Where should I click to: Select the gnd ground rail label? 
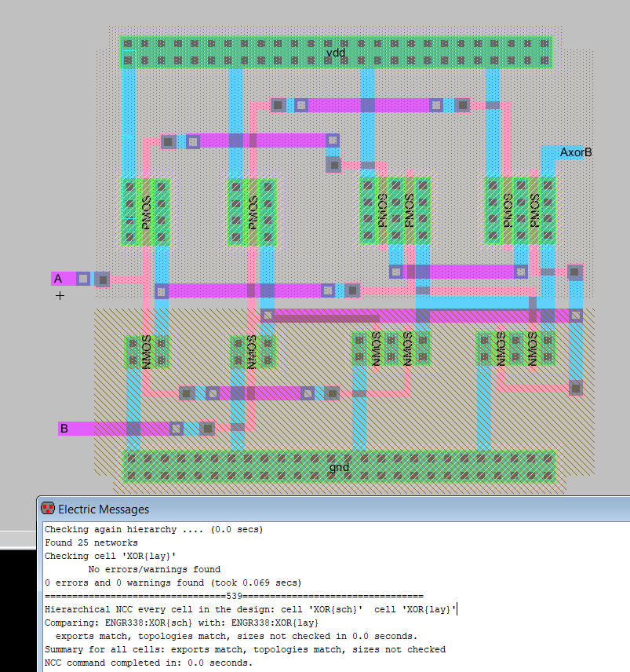[x=339, y=467]
